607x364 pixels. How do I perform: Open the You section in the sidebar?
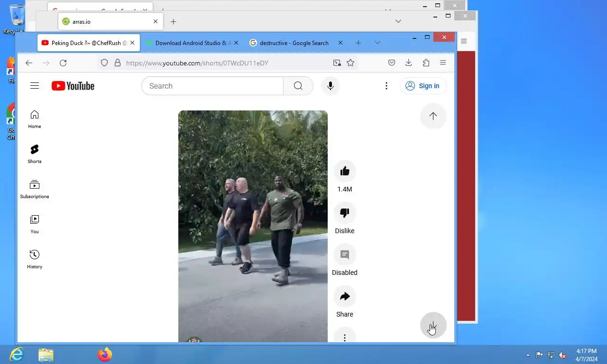[x=35, y=224]
